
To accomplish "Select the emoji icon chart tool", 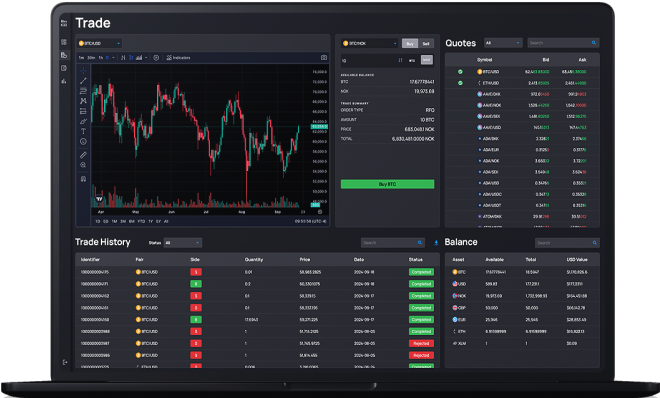I will [x=83, y=142].
